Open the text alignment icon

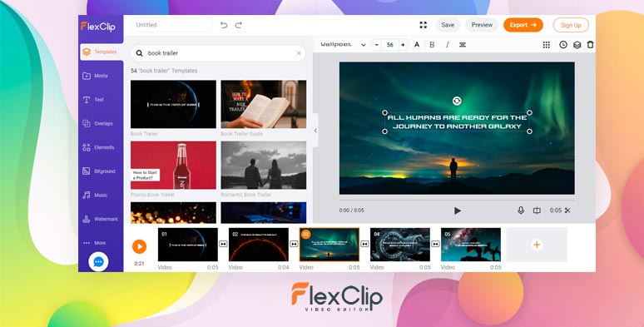(x=463, y=45)
